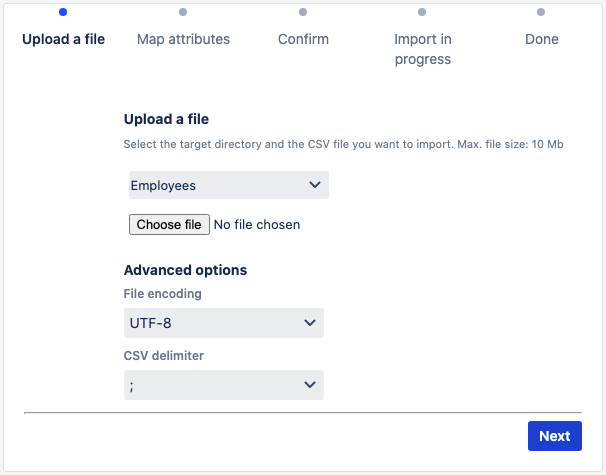Viewport: 606px width, 475px height.
Task: Click the step dot above Import in progress
Action: (422, 12)
